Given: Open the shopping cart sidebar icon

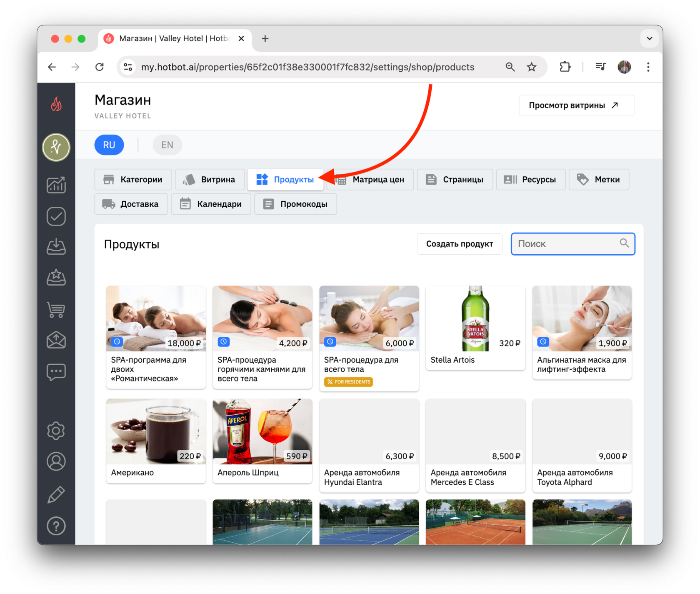Looking at the screenshot, I should coord(56,309).
